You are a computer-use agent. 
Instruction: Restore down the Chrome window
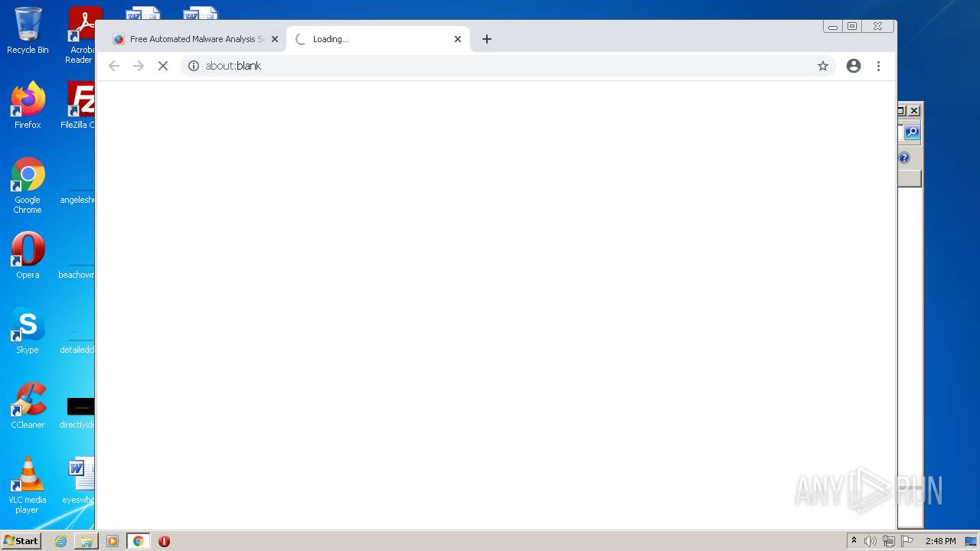click(x=852, y=26)
